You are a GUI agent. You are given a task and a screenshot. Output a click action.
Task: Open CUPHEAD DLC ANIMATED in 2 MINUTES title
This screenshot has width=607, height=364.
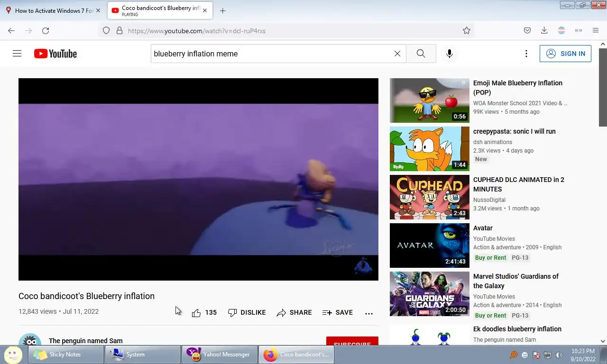coord(518,184)
